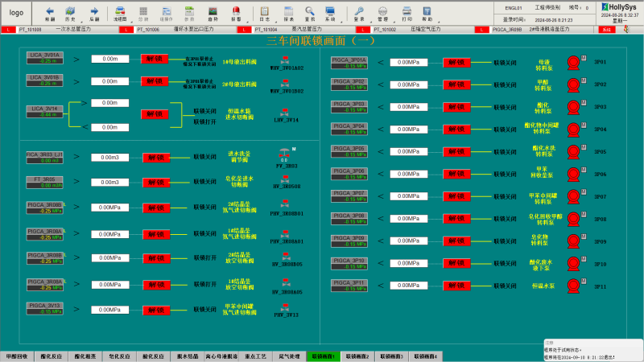
Task: Expand the dropdown arrow beside 历史
Action: coord(82,22)
